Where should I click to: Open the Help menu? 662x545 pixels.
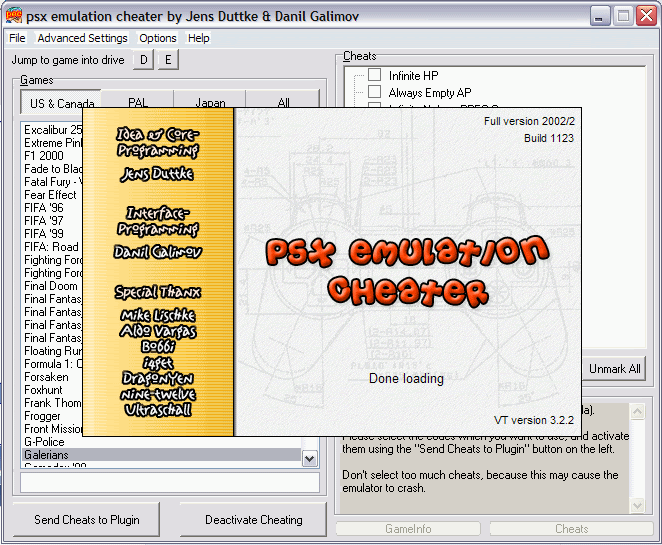198,38
